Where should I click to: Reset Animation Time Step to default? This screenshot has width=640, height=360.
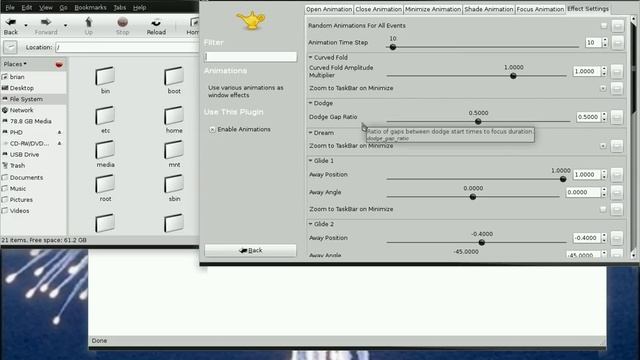(618, 42)
